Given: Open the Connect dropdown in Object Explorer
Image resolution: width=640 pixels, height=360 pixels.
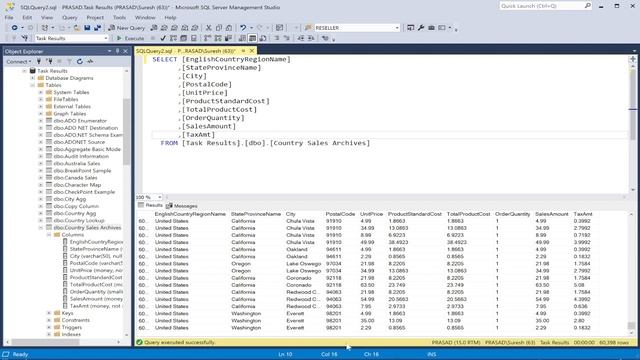Looking at the screenshot, I should point(18,61).
